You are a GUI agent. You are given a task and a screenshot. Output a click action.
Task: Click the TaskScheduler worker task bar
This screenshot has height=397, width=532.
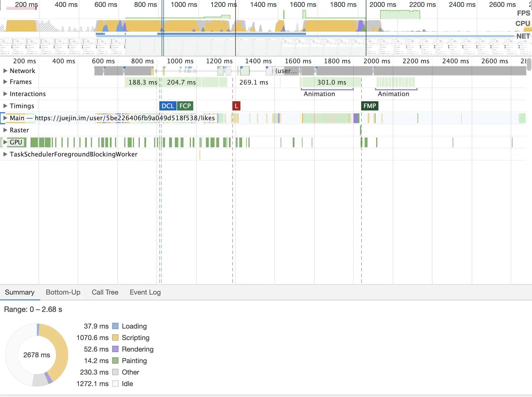click(200, 154)
